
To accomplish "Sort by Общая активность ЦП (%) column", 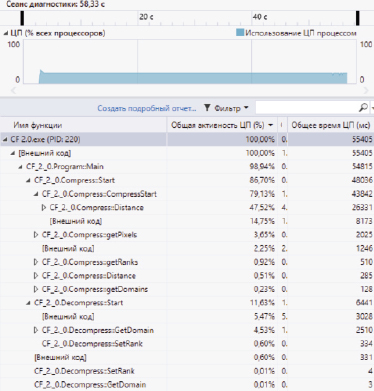I will tap(218, 125).
